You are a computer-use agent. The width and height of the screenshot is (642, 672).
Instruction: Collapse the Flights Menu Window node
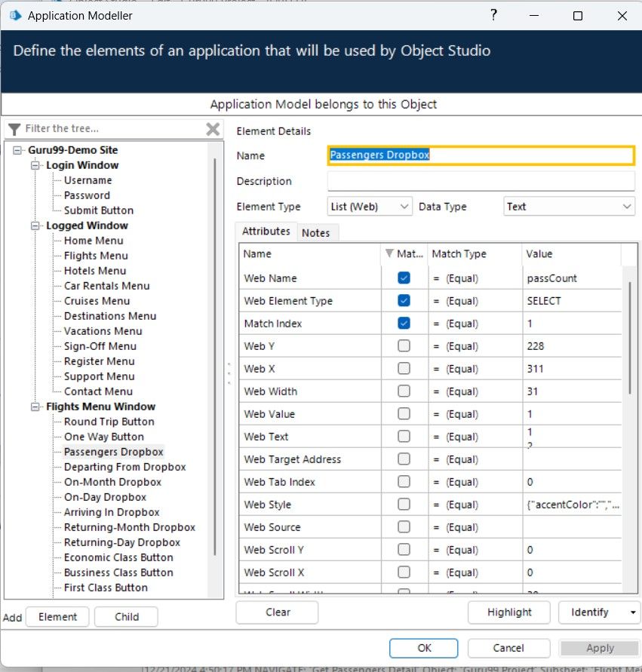pyautogui.click(x=35, y=407)
